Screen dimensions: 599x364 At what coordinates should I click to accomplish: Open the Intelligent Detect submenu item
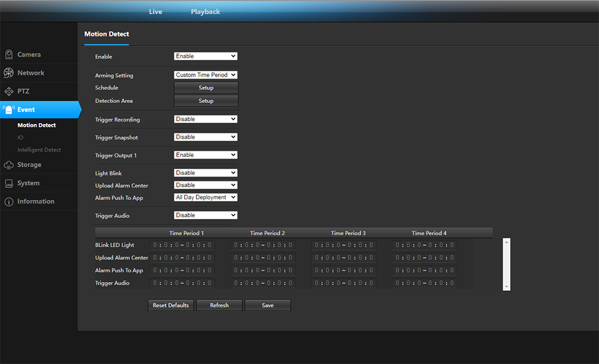pyautogui.click(x=39, y=150)
